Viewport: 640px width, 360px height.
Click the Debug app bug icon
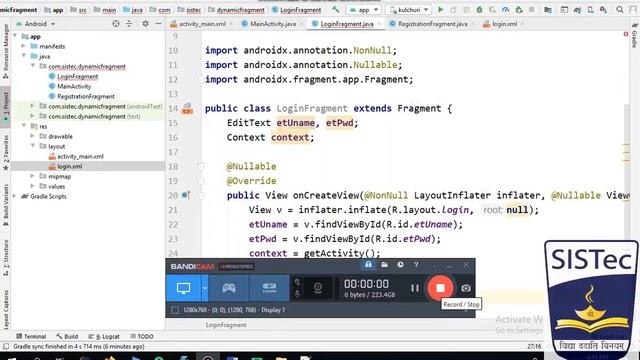(480, 9)
